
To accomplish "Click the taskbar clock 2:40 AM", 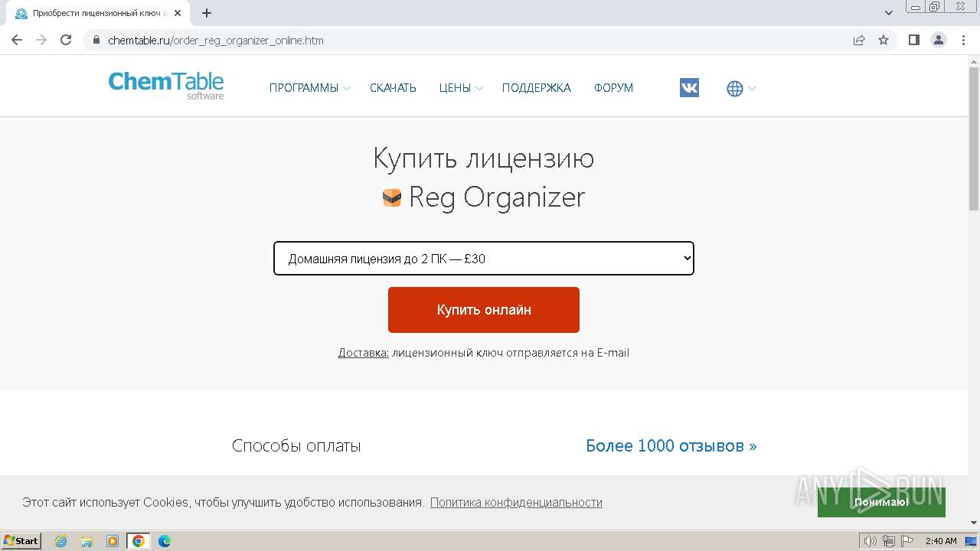I will [941, 541].
